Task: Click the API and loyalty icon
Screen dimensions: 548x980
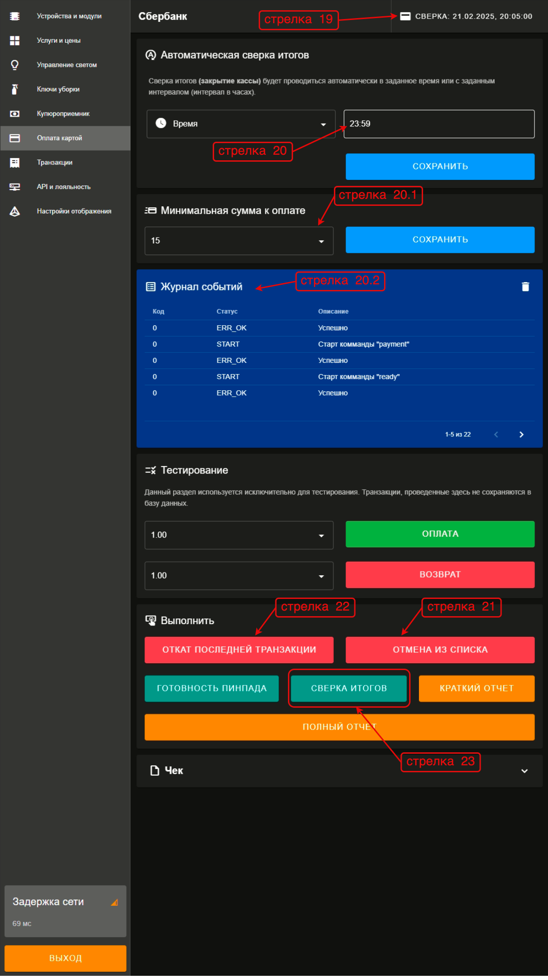Action: coord(15,187)
